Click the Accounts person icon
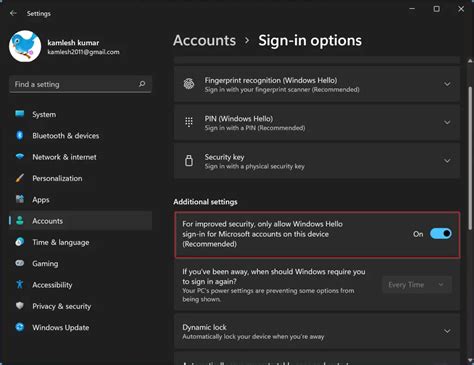474x365 pixels. 20,221
